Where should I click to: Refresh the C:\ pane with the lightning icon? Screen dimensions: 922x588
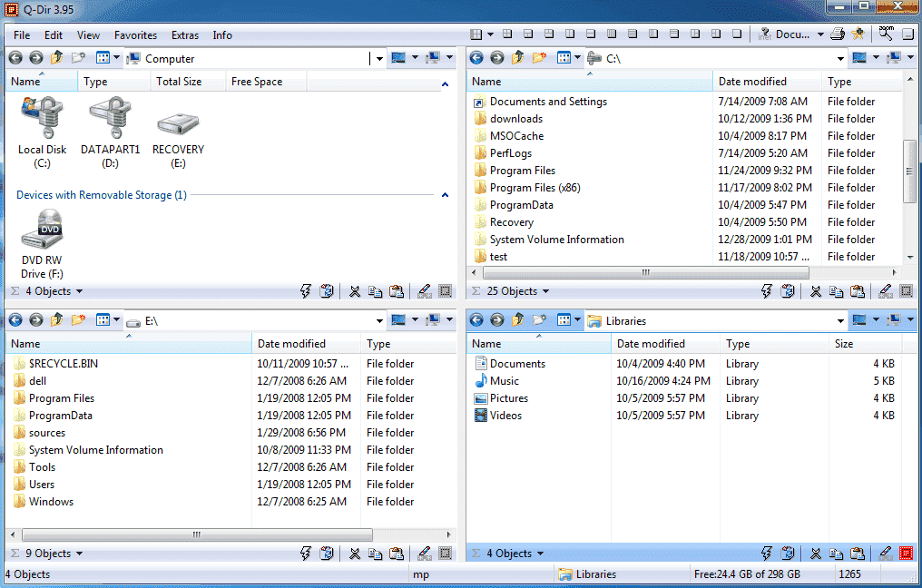coord(767,290)
